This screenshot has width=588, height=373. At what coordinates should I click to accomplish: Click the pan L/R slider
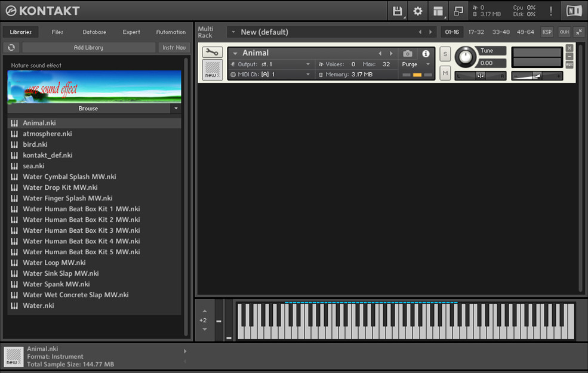point(481,75)
